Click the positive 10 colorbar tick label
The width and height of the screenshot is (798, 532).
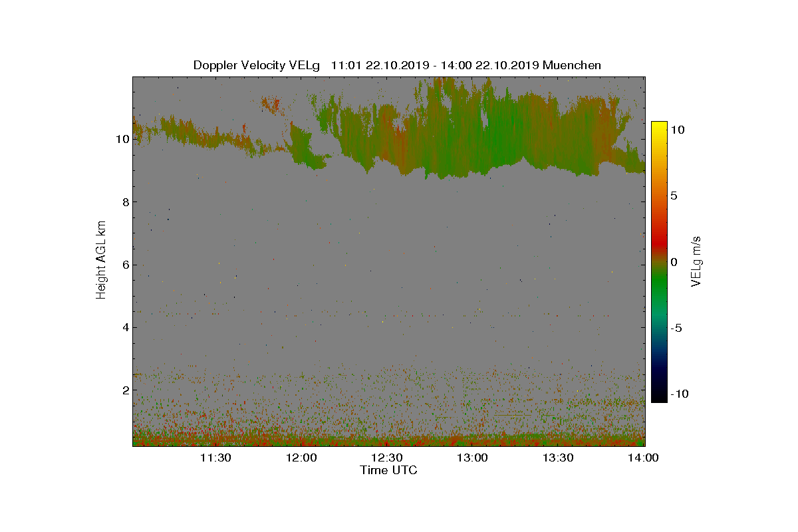[677, 130]
